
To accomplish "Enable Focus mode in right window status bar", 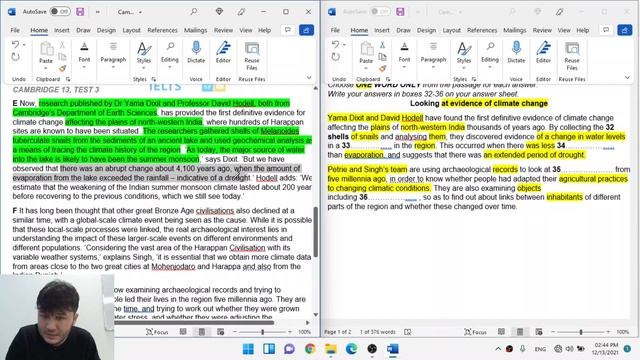I will (x=476, y=332).
